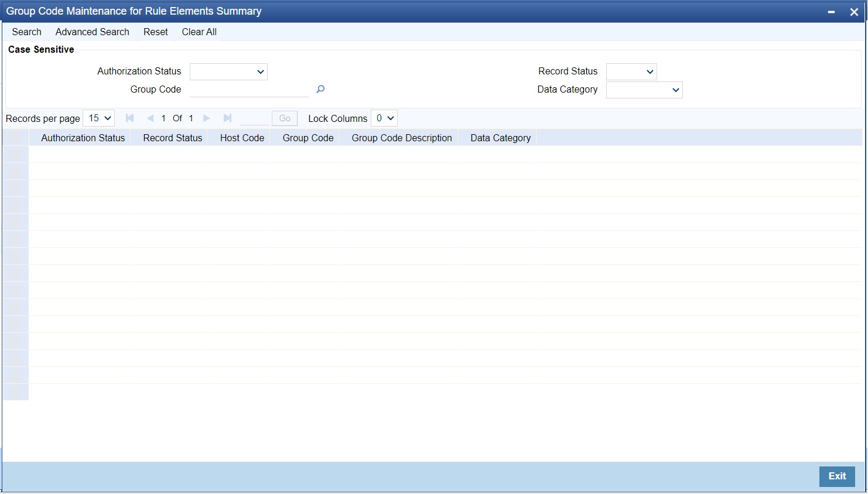Image resolution: width=868 pixels, height=494 pixels.
Task: Click Reset in the toolbar
Action: [x=156, y=32]
